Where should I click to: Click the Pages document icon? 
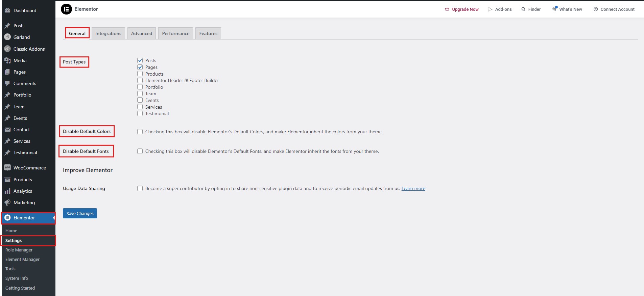point(7,72)
